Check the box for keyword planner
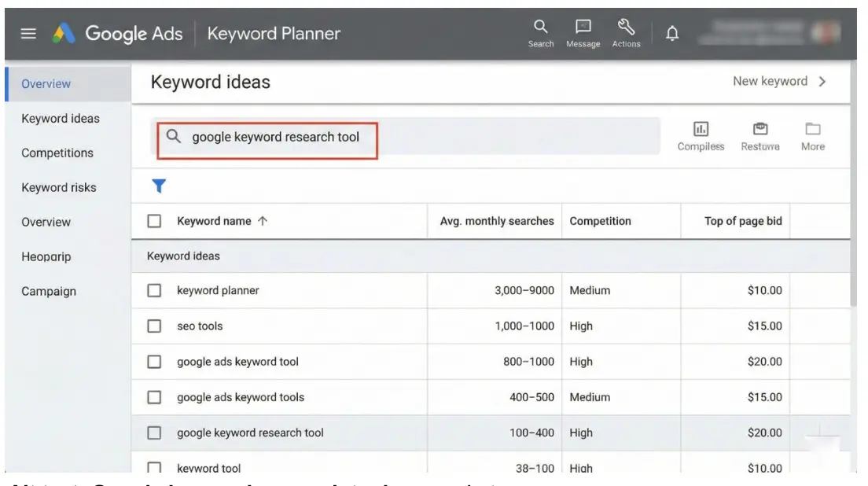This screenshot has width=868, height=486. 154,291
